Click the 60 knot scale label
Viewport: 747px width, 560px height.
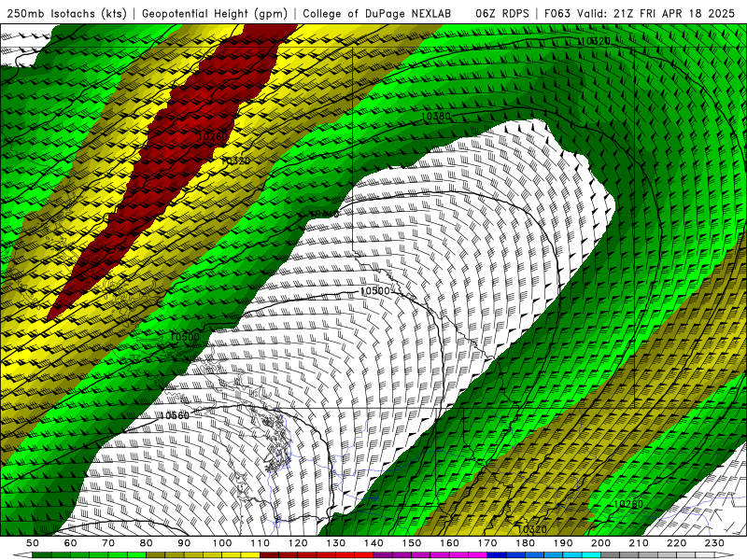70,543
